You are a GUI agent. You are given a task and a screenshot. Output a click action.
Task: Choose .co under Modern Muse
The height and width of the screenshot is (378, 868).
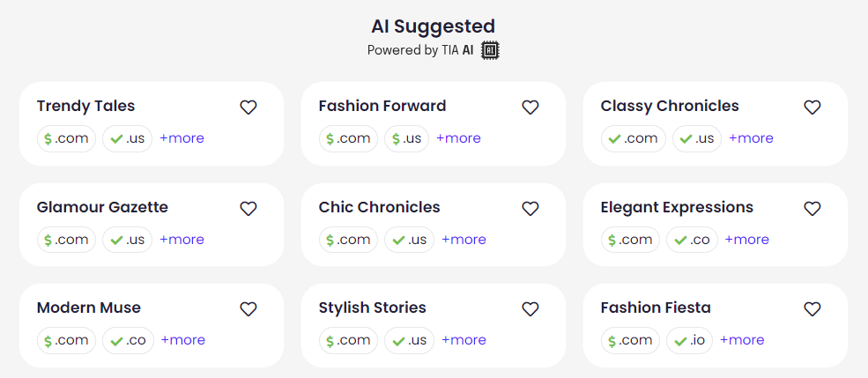128,340
